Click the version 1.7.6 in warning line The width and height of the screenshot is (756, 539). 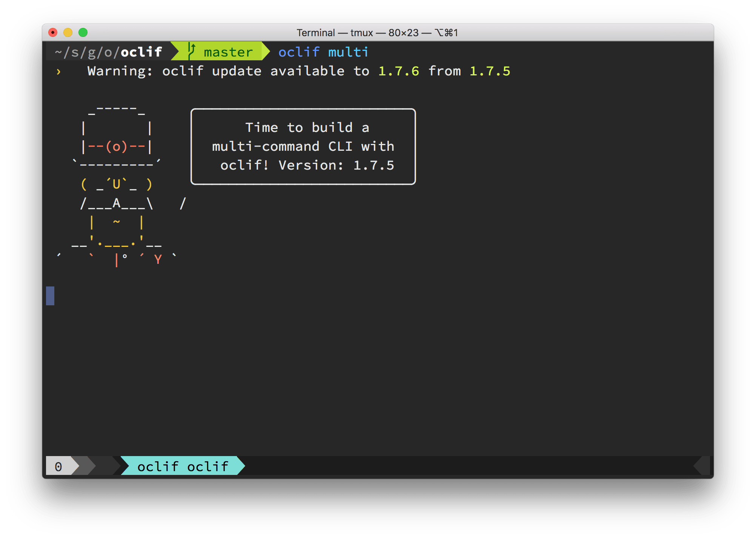398,71
